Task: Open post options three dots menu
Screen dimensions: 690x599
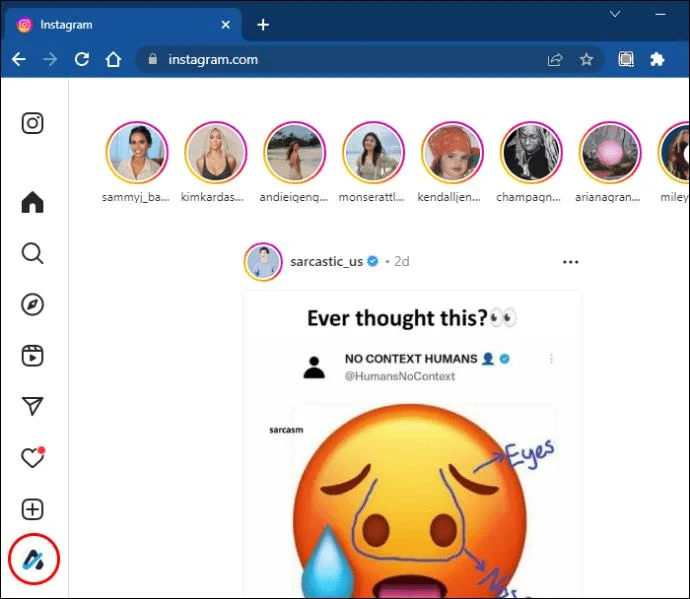Action: click(x=571, y=262)
